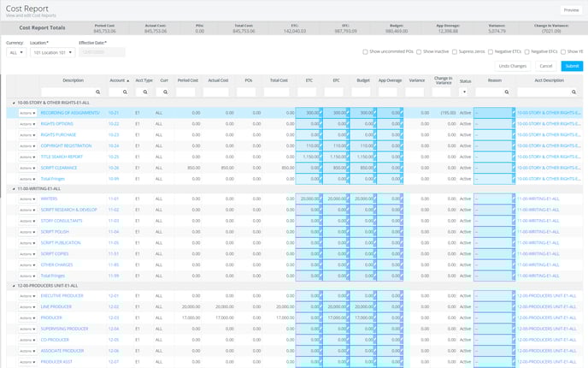The height and width of the screenshot is (368, 588).
Task: Open account link 10-22
Action: tap(114, 124)
